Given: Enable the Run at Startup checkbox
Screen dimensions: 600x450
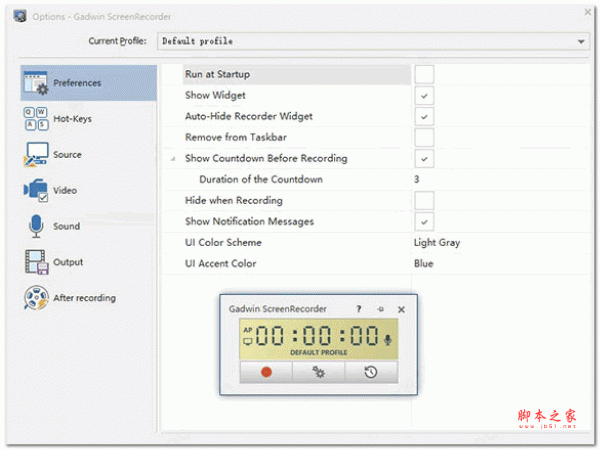Looking at the screenshot, I should pyautogui.click(x=424, y=74).
